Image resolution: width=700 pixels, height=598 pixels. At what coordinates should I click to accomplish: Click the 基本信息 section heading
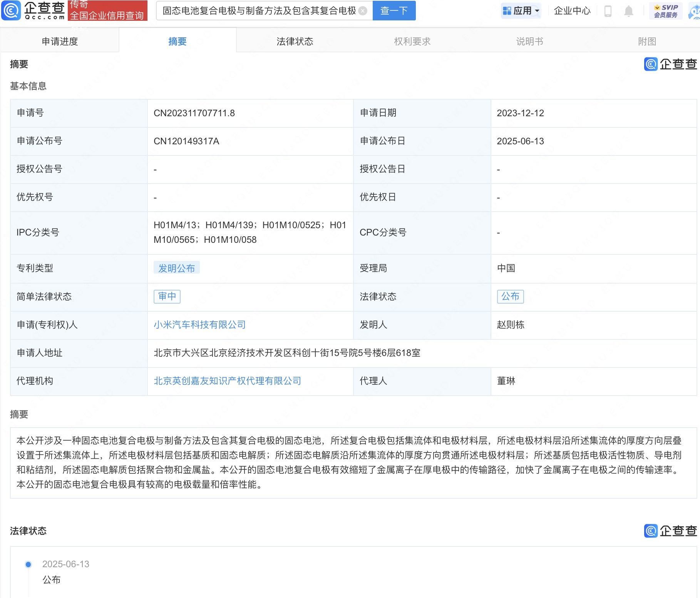click(x=28, y=86)
